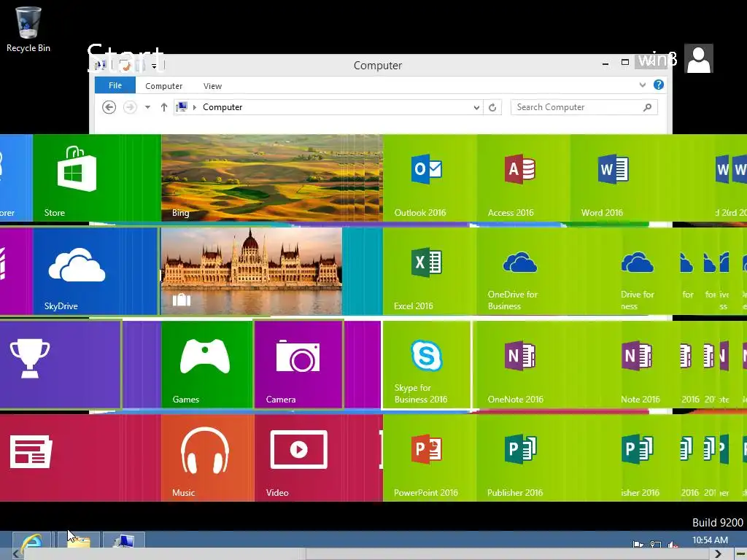Switch to the View ribbon tab
The image size is (747, 560).
(212, 86)
